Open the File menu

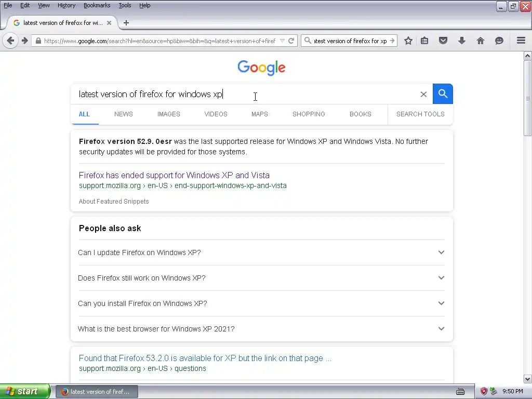[x=8, y=5]
